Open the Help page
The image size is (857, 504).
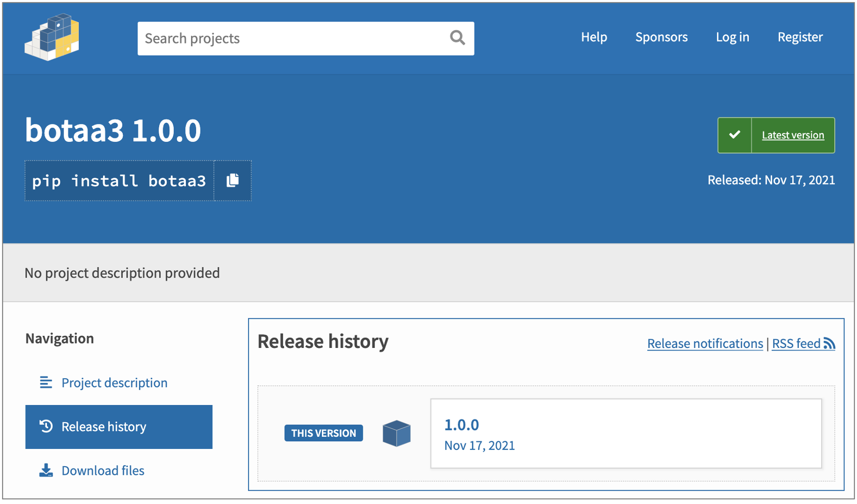pyautogui.click(x=594, y=37)
